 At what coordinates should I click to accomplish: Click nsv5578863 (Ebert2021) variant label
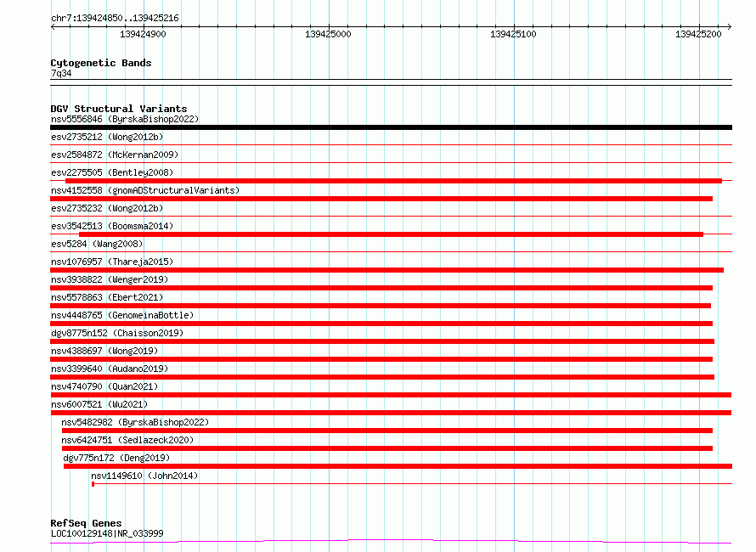(x=107, y=297)
